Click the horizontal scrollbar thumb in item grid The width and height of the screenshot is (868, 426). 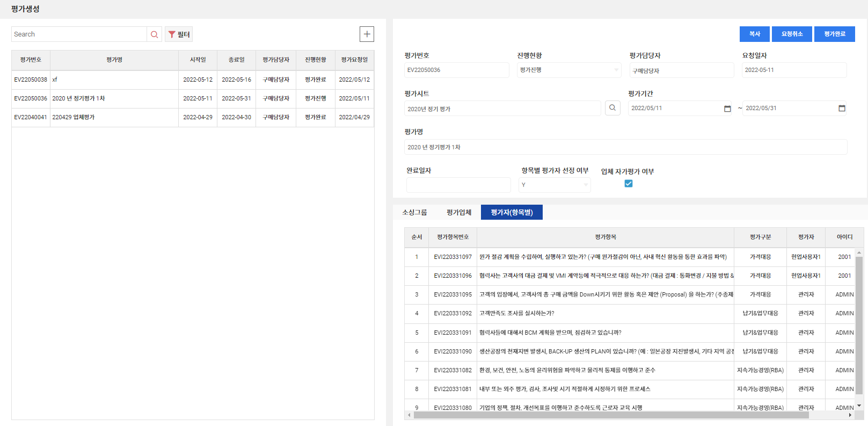pos(611,415)
